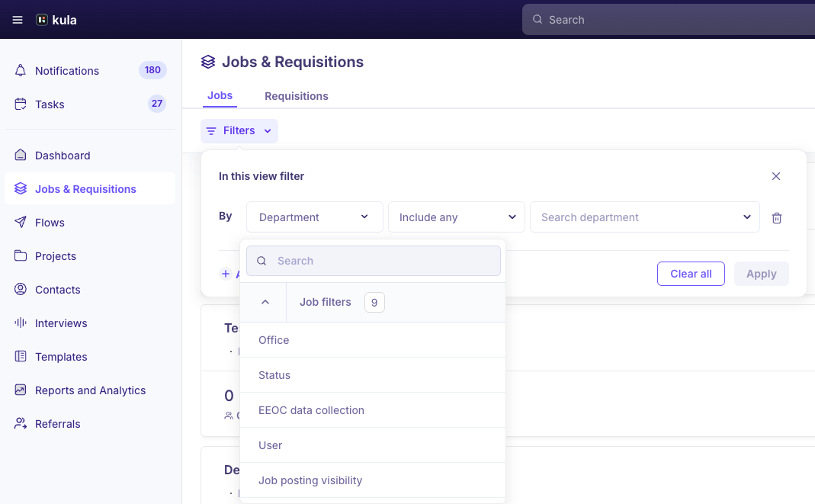Open the Include any condition dropdown
The height and width of the screenshot is (504, 815).
[457, 217]
